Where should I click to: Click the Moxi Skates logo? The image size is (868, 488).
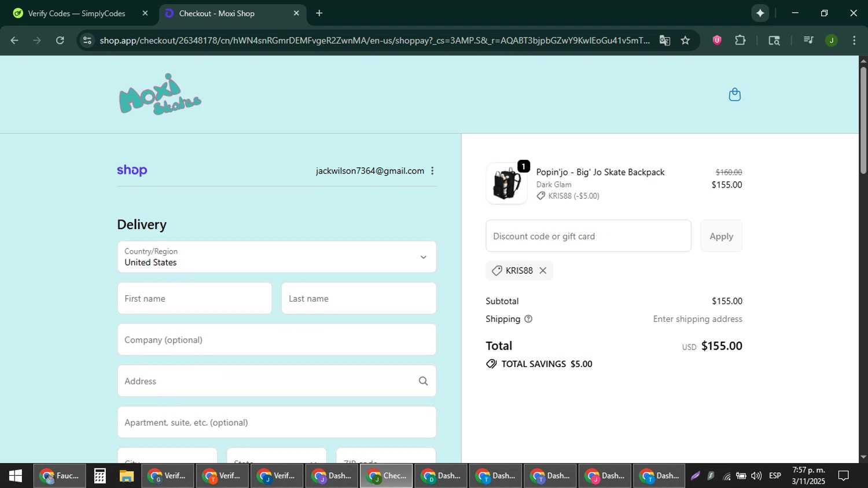point(160,94)
